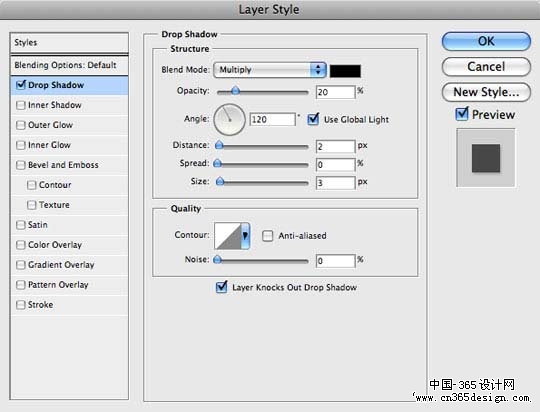The image size is (540, 412).
Task: Click the Opacity slider handle
Action: coord(235,91)
